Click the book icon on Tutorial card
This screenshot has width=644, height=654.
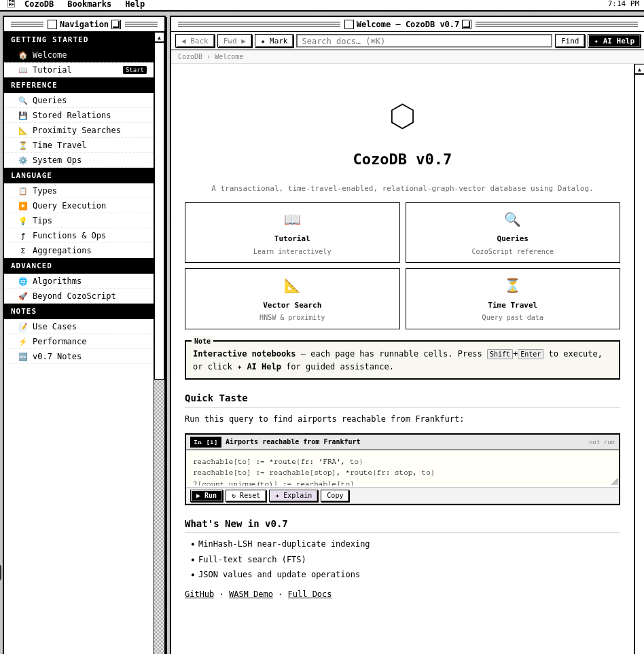[292, 219]
